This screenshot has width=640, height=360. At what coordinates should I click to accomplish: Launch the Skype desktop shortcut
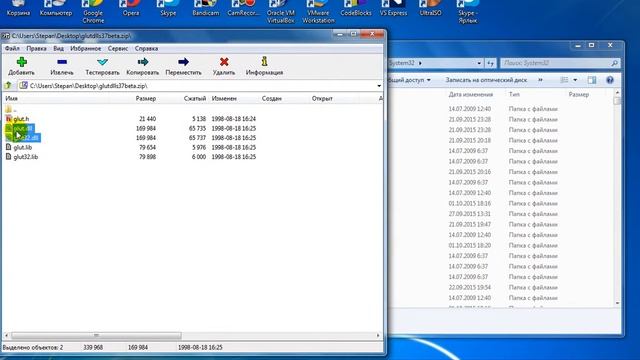pyautogui.click(x=168, y=8)
